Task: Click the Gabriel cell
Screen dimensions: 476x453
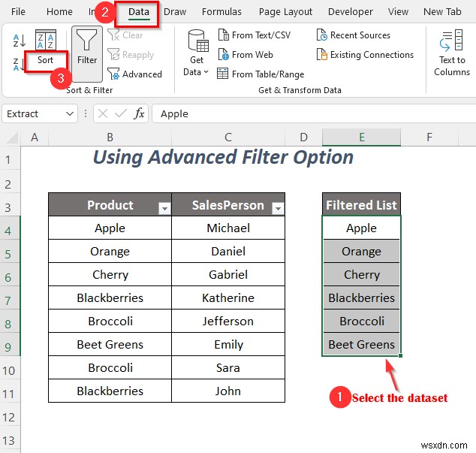Action: click(x=228, y=275)
